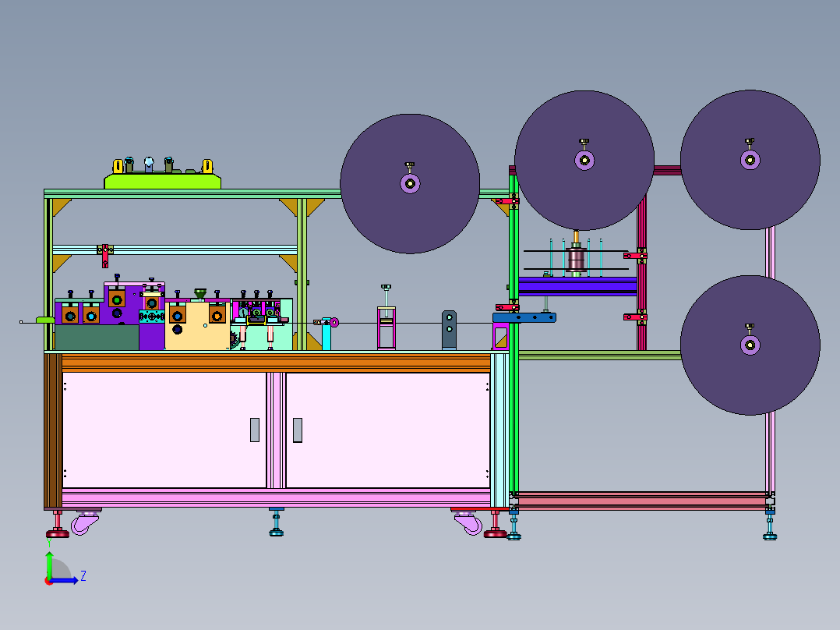
Task: Click the green Y axis arrow of triad
Action: (x=49, y=565)
